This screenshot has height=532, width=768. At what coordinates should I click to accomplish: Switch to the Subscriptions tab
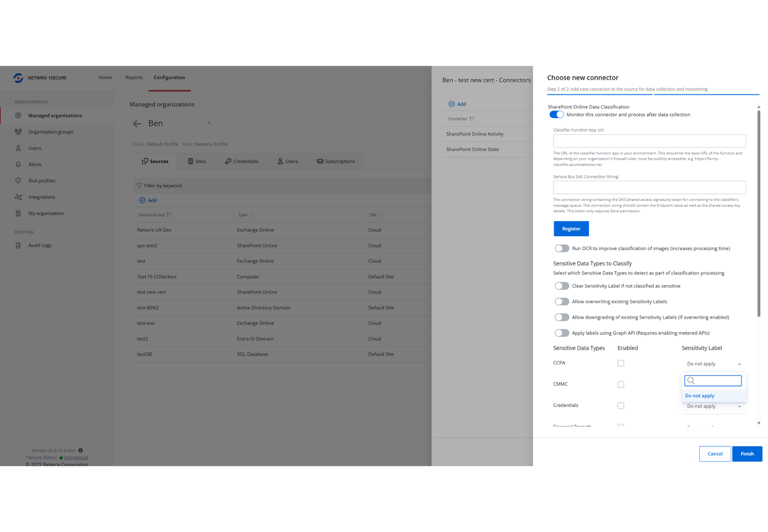[336, 161]
